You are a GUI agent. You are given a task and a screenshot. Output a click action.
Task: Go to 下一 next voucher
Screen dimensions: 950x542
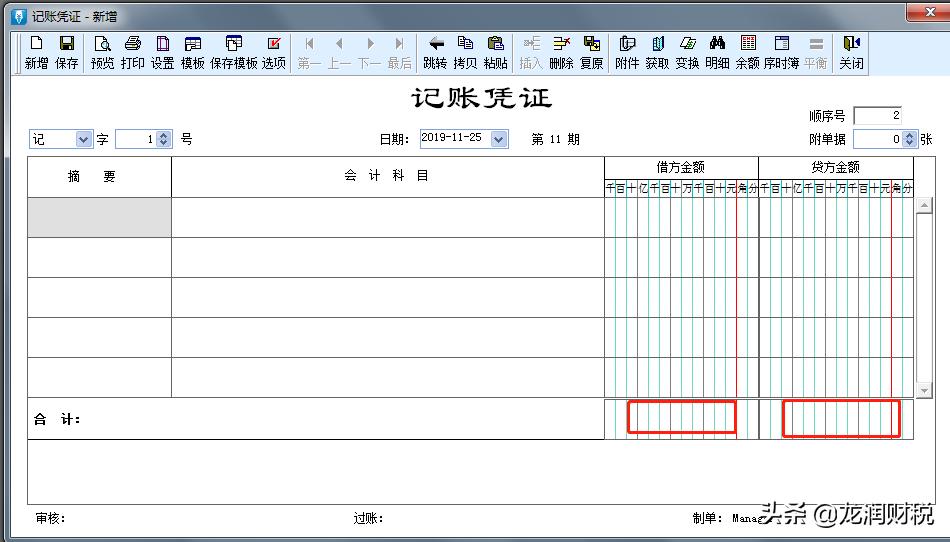point(370,52)
